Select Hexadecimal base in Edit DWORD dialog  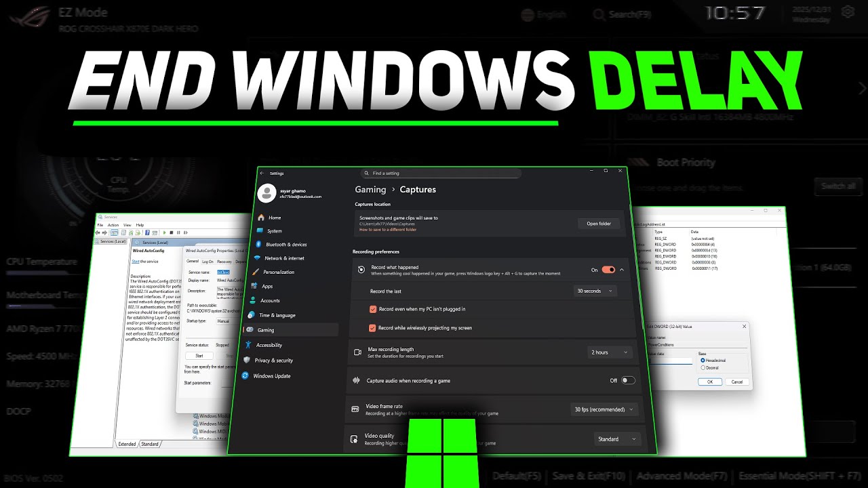coord(703,361)
